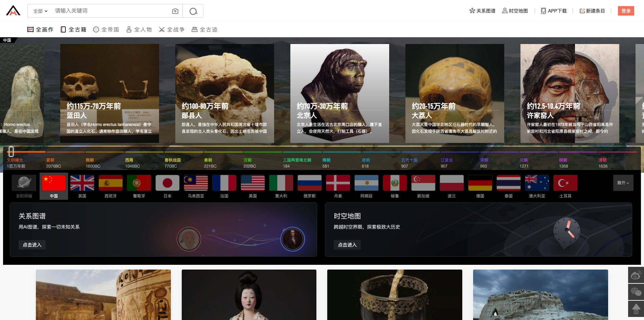This screenshot has height=320, width=644.
Task: Open 时空地图 link in top navigation
Action: pos(515,11)
